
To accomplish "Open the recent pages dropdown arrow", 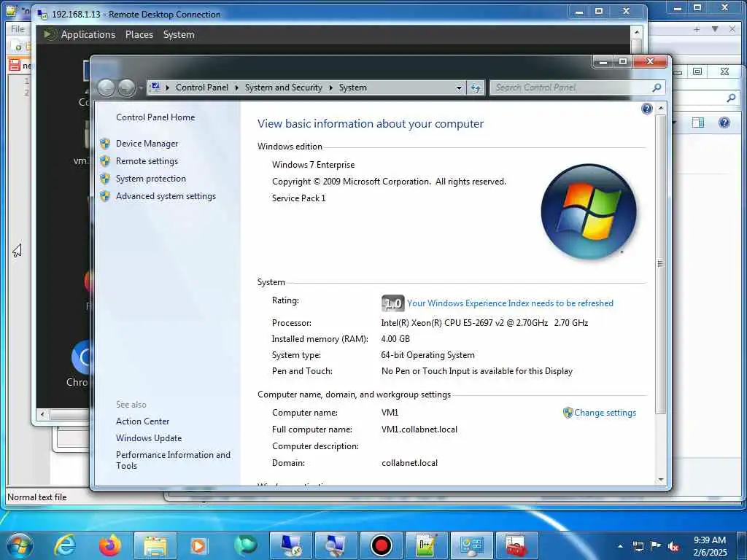I will click(141, 88).
